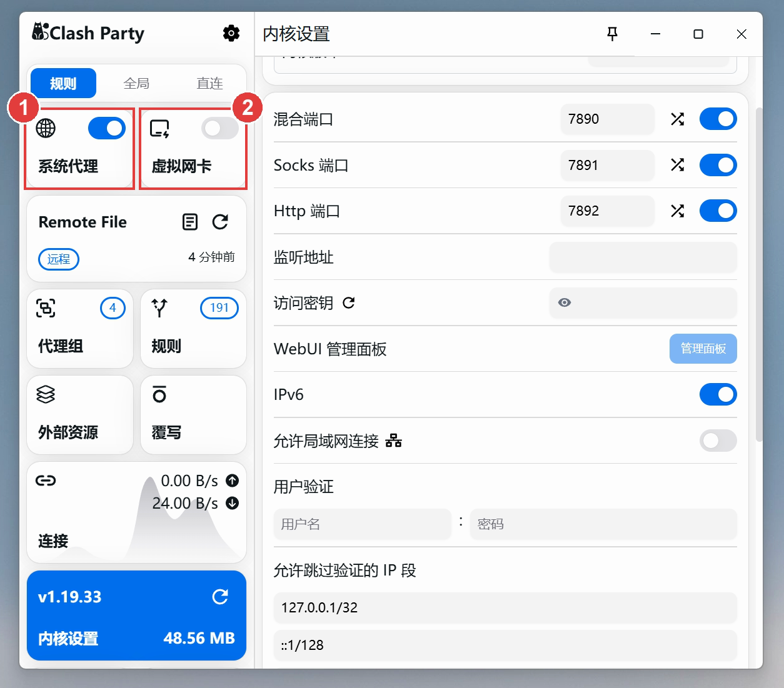This screenshot has width=784, height=688.
Task: Open the 覆写 card
Action: point(194,415)
